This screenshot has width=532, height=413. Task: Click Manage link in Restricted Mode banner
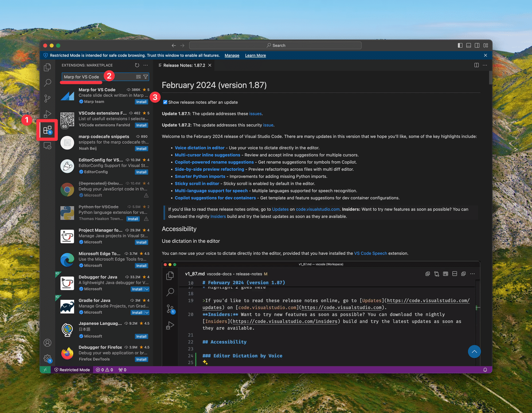click(232, 55)
